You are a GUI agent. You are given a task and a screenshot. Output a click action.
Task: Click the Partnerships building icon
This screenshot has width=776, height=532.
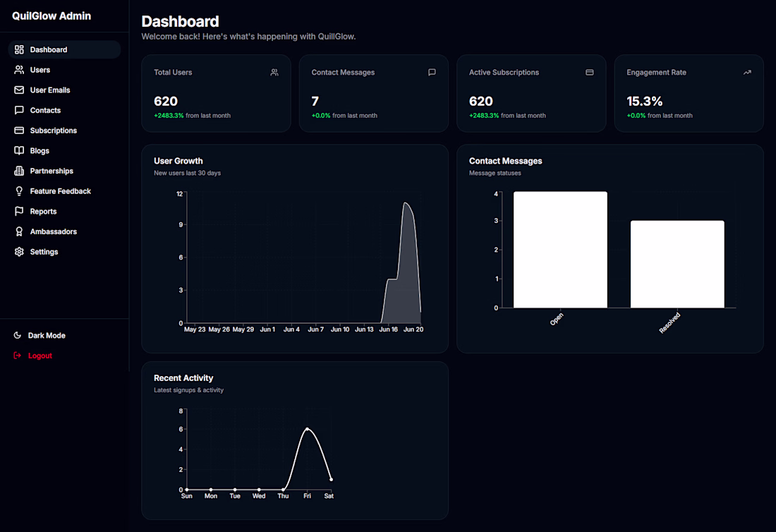tap(19, 171)
